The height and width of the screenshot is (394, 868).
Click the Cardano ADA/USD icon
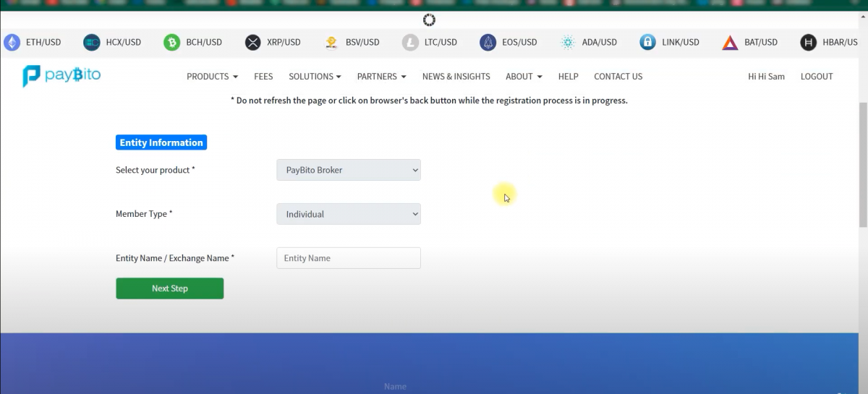click(568, 43)
